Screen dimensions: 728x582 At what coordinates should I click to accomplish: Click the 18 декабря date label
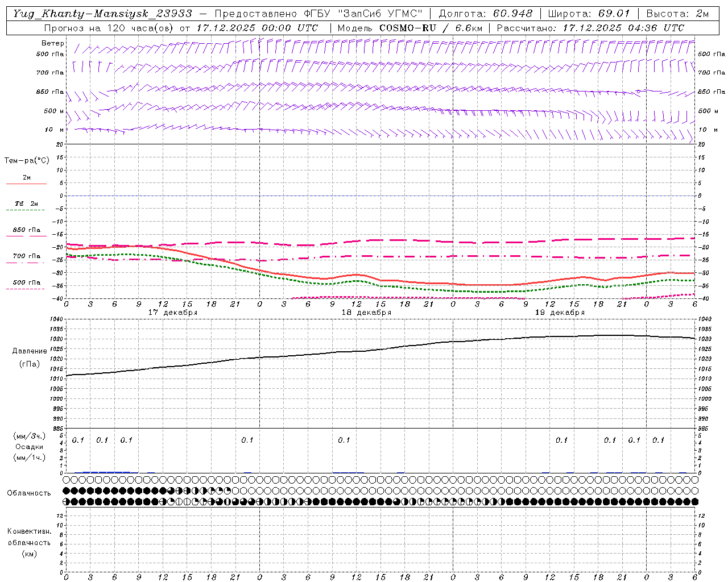pyautogui.click(x=366, y=313)
